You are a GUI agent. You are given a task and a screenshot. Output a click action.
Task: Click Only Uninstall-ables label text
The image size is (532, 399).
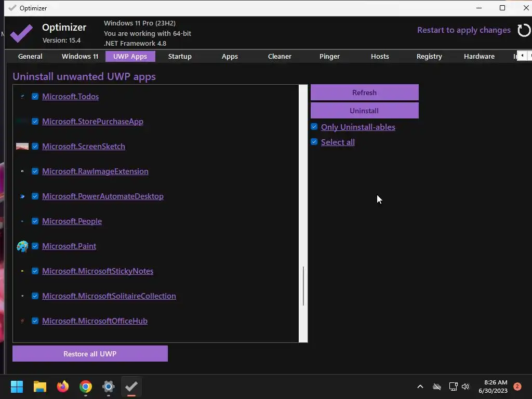(358, 127)
